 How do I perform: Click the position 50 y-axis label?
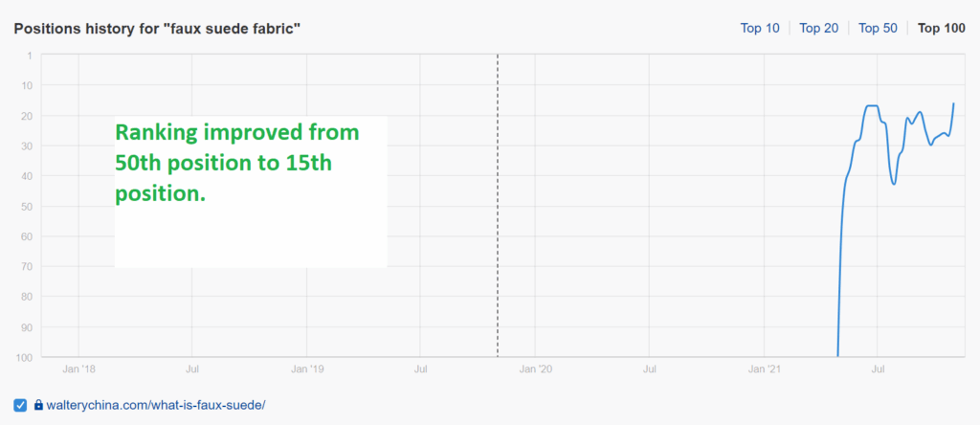coord(26,206)
